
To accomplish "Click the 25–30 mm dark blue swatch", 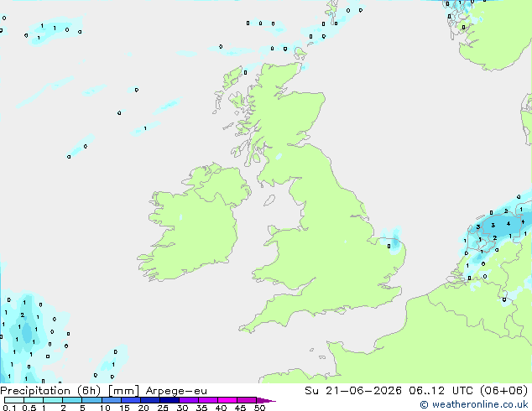I will 170,400.
